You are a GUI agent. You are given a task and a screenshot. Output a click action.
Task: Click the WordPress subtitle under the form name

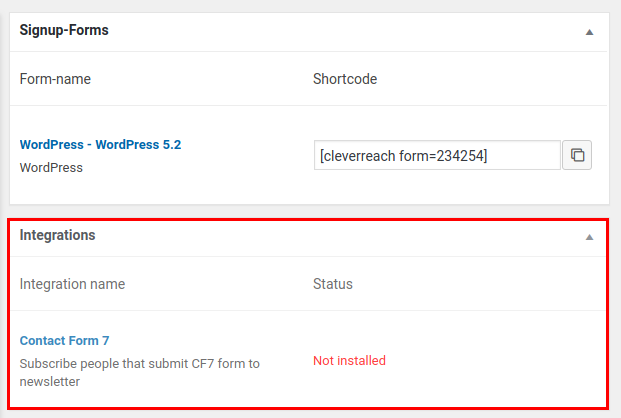[51, 167]
